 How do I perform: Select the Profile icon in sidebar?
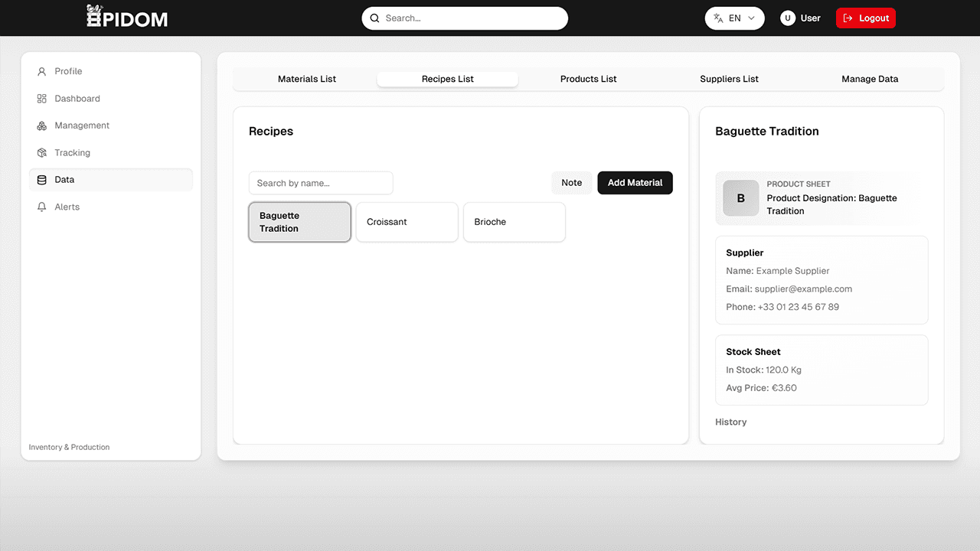pos(41,71)
